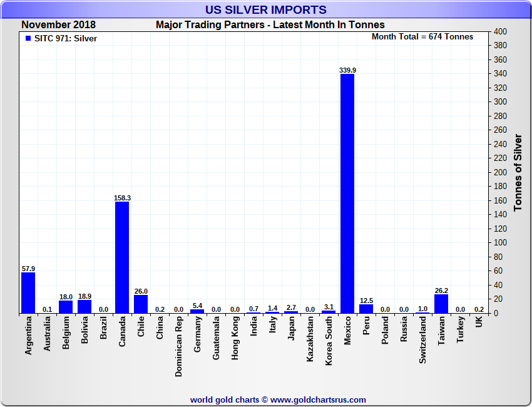
Task: Click the Chile bar labeled 26.0
Action: [141, 304]
